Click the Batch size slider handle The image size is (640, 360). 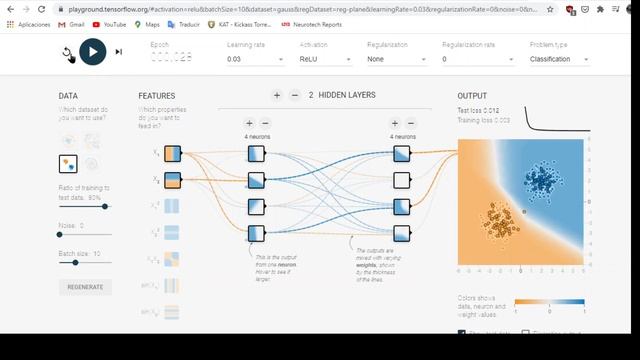(x=76, y=263)
